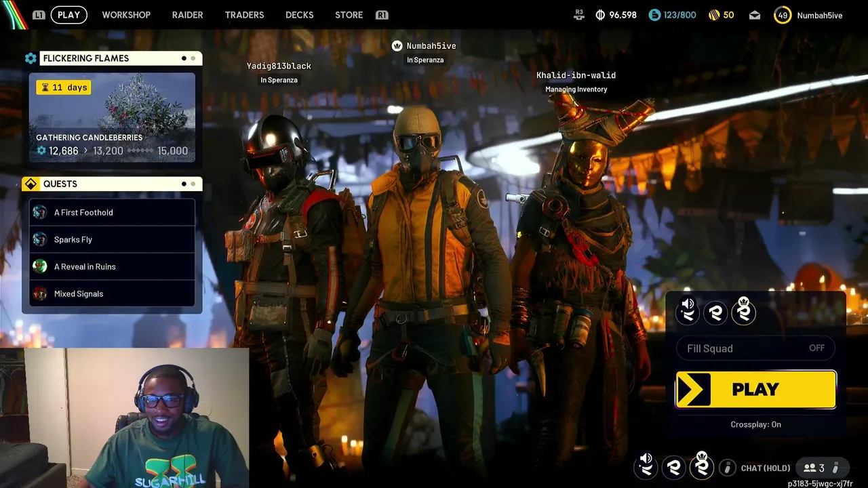Viewport: 868px width, 488px height.
Task: Open the STORE tab
Action: click(349, 15)
